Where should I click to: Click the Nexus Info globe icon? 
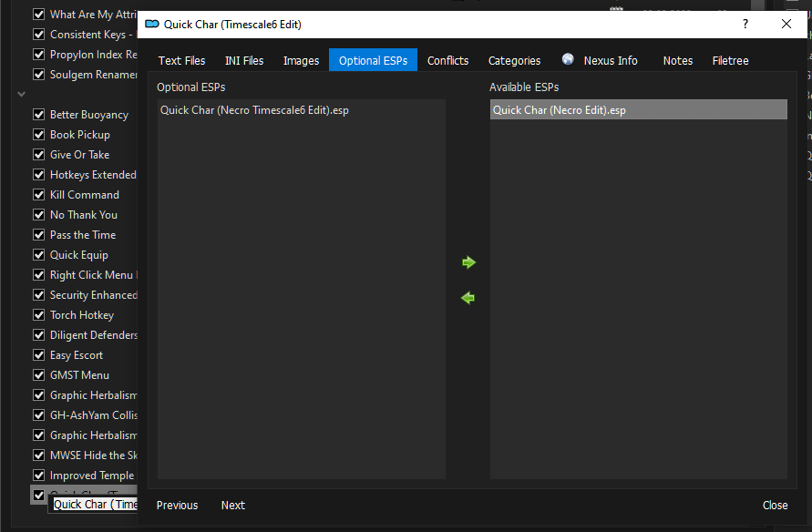coord(569,60)
